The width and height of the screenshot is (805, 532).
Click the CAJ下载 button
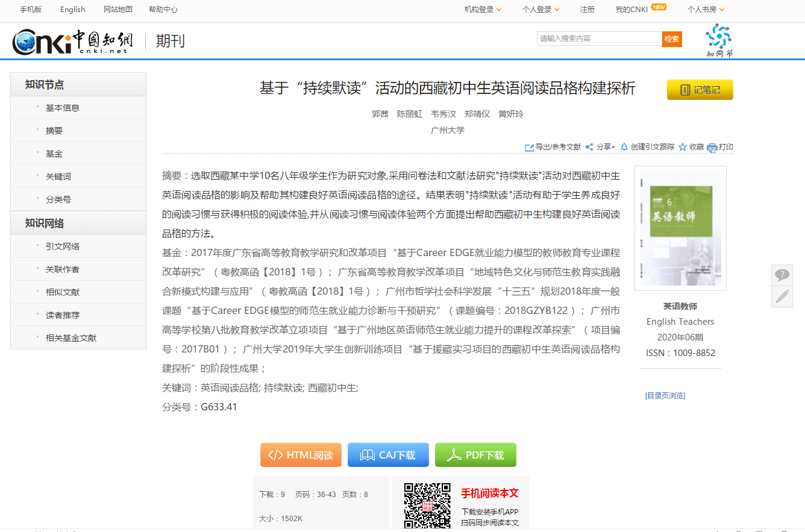388,455
